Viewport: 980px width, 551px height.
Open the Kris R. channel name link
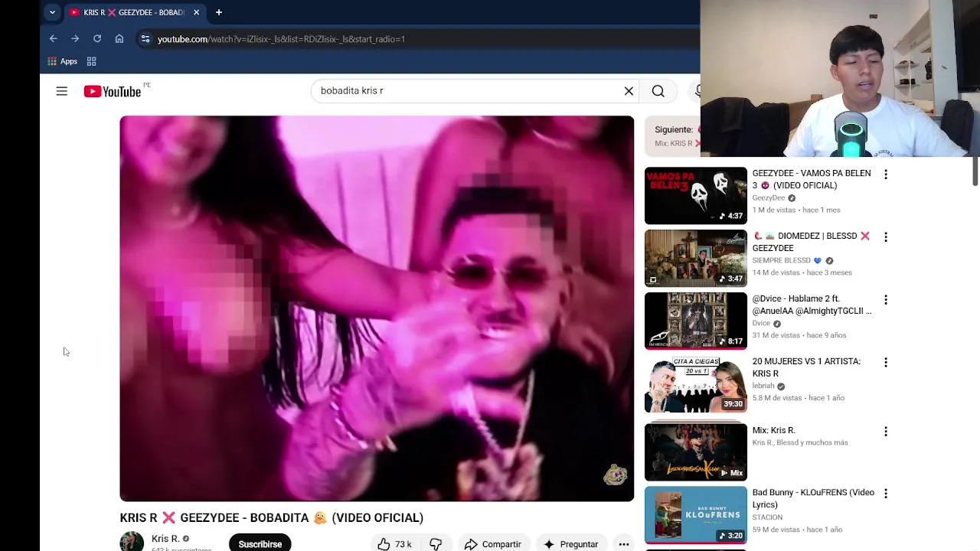pos(165,539)
